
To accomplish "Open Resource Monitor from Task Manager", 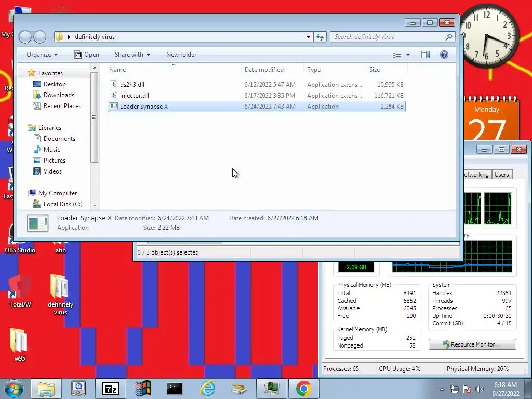I will click(x=472, y=344).
